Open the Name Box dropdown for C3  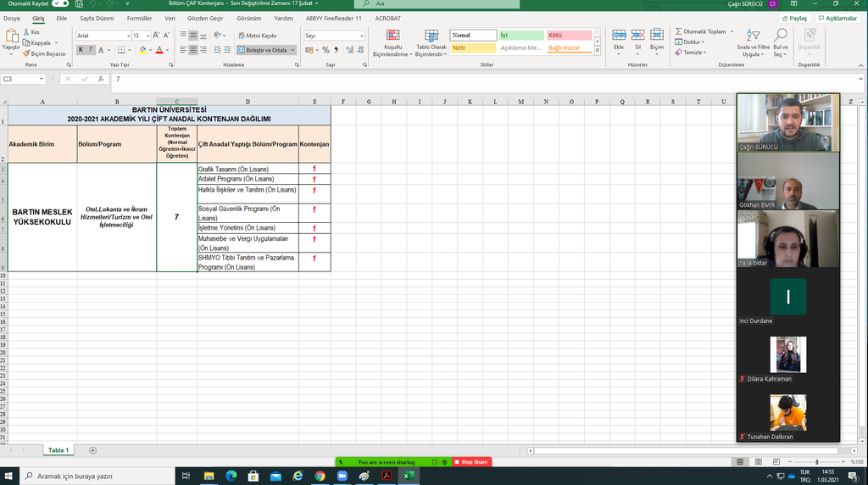(x=41, y=79)
